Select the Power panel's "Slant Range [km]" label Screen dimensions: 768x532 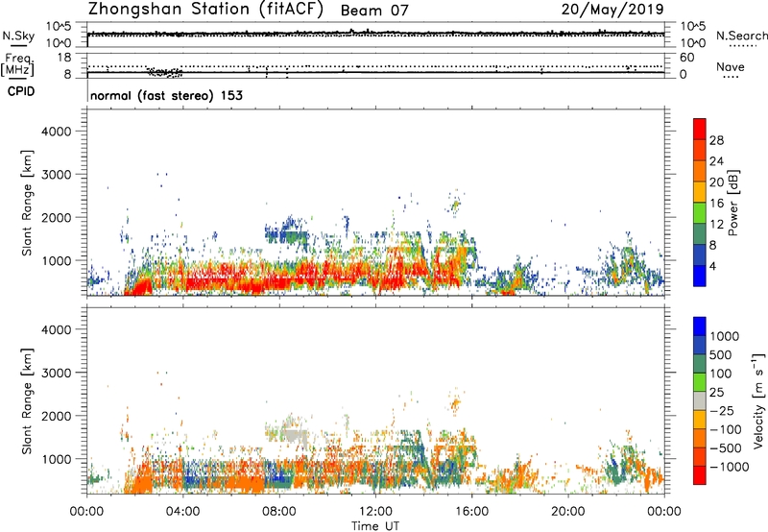[x=27, y=203]
